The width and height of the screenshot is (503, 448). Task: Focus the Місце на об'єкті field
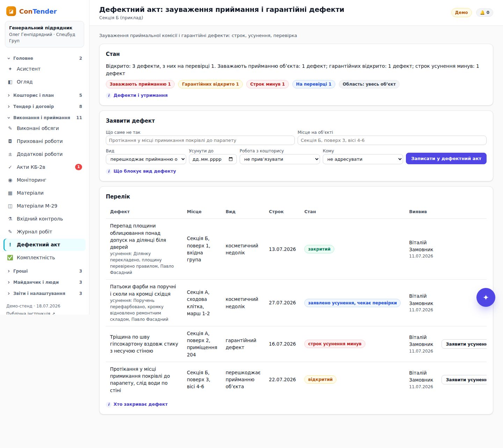pyautogui.click(x=392, y=140)
